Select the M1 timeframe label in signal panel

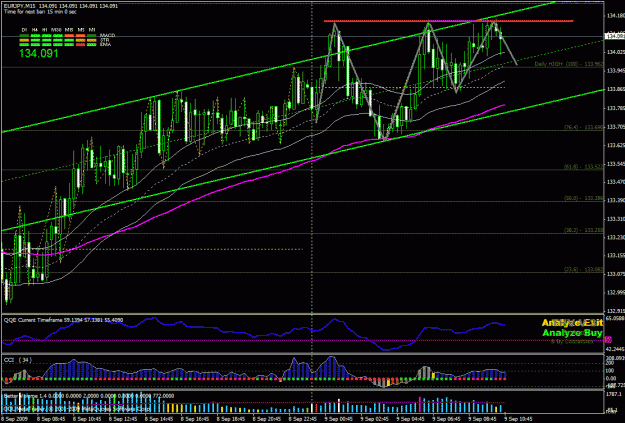[x=92, y=30]
